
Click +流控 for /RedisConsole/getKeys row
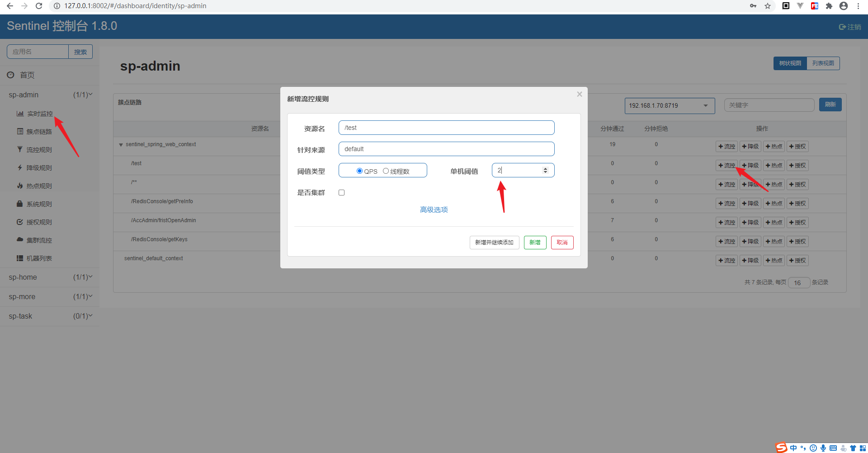[727, 242]
